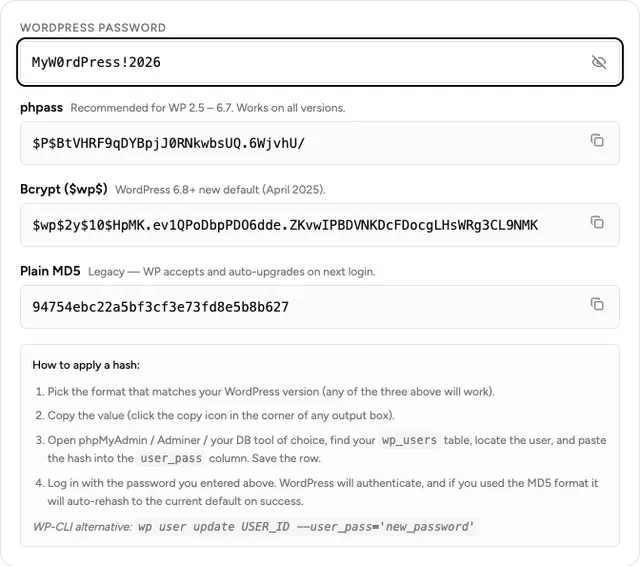This screenshot has height=567, width=640.
Task: Focus the WordPress password input field
Action: tap(320, 62)
